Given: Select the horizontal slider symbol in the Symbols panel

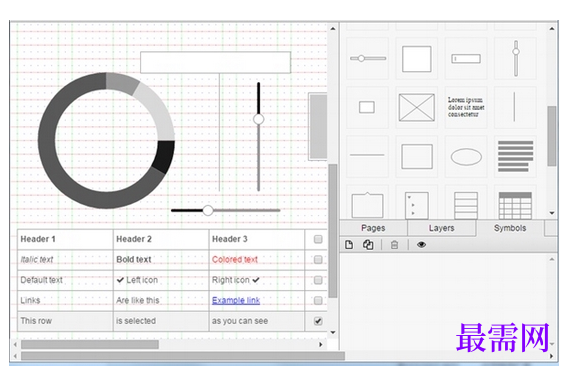Looking at the screenshot, I should [x=368, y=58].
